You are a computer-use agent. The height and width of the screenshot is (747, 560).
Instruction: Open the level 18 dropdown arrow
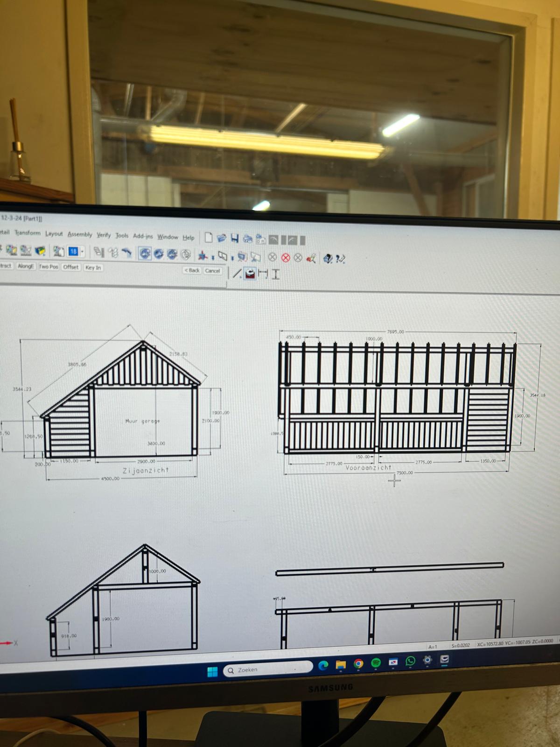83,252
